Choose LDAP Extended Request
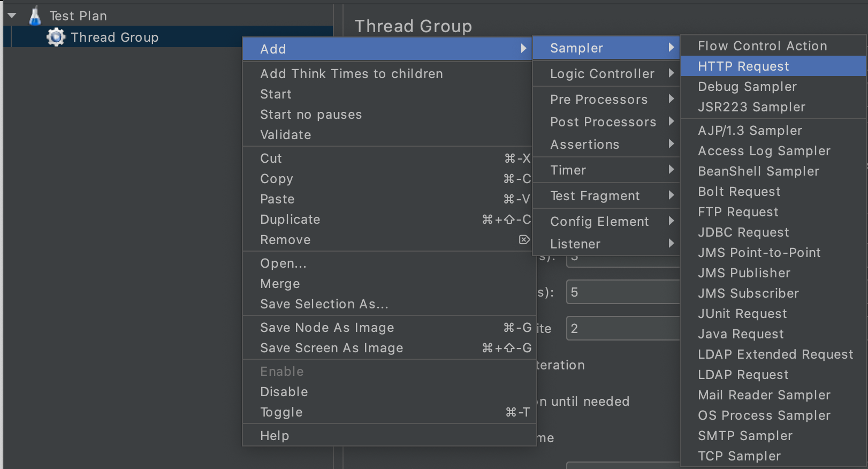The image size is (868, 469). tap(773, 354)
